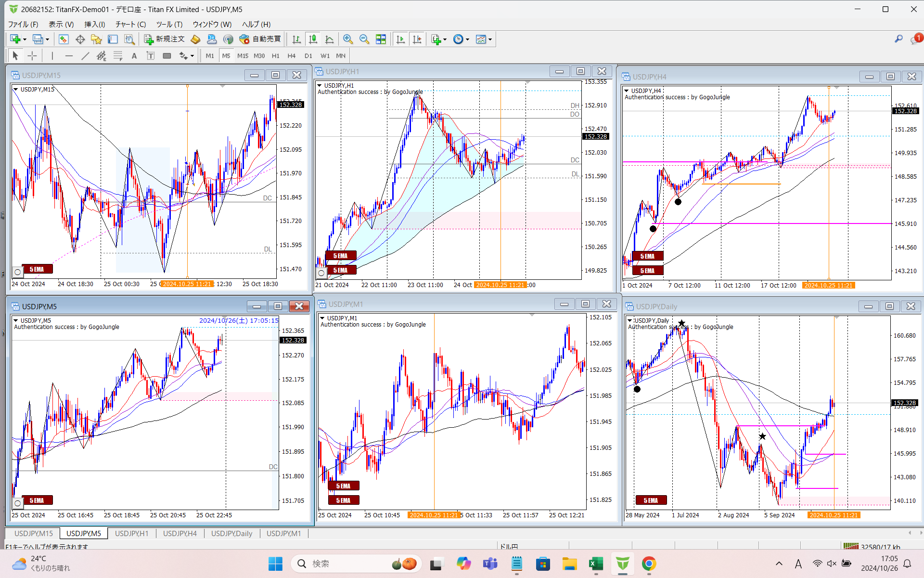924x578 pixels.
Task: Toggle chart auto scroll button
Action: [x=400, y=39]
